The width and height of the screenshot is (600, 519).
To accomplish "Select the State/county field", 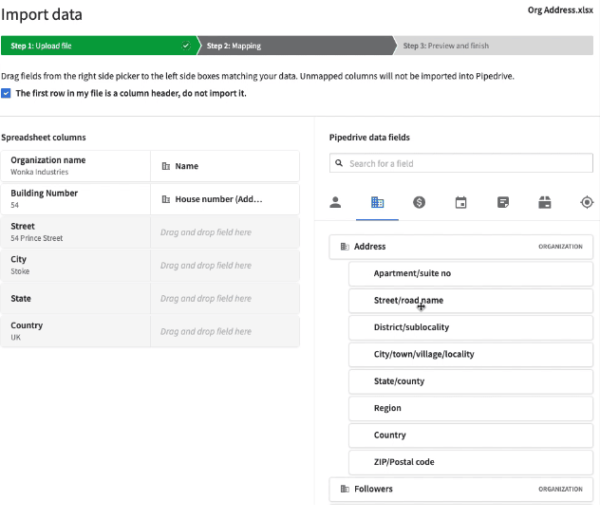I will [x=471, y=381].
